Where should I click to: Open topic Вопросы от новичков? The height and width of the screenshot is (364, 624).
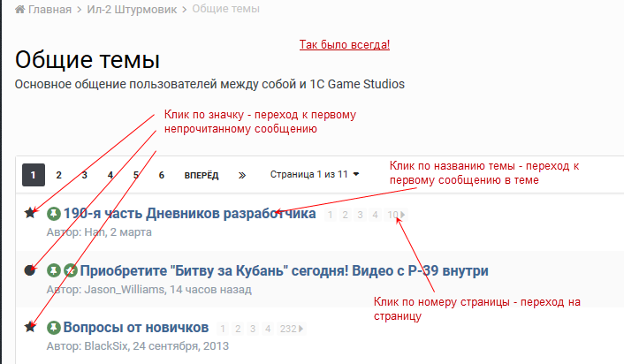(x=136, y=328)
